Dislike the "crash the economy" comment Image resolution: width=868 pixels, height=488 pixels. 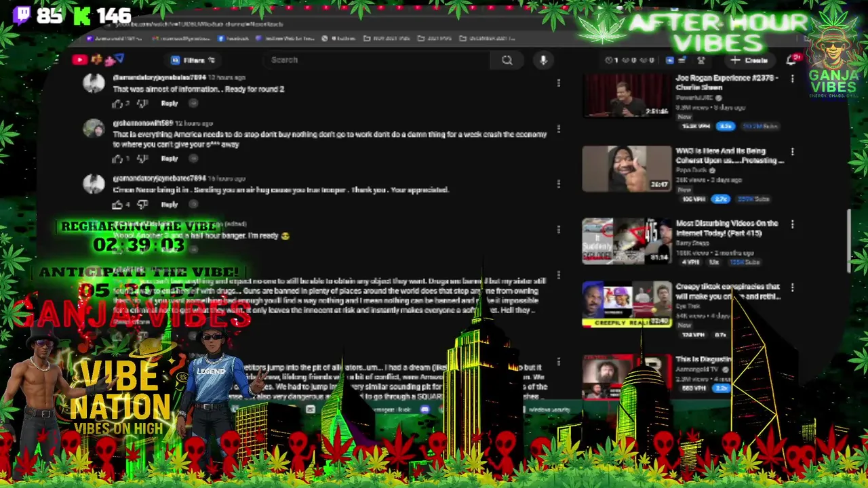coord(142,159)
